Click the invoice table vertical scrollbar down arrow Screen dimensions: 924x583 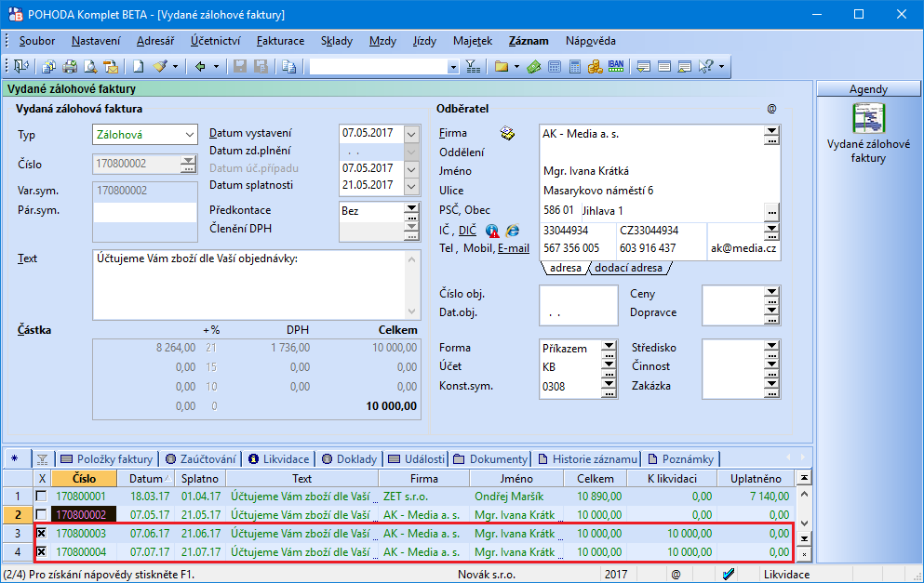pyautogui.click(x=804, y=523)
